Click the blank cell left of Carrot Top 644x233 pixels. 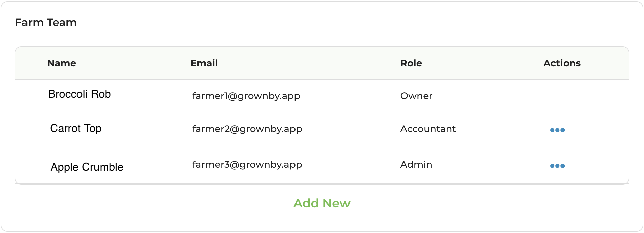(x=32, y=130)
